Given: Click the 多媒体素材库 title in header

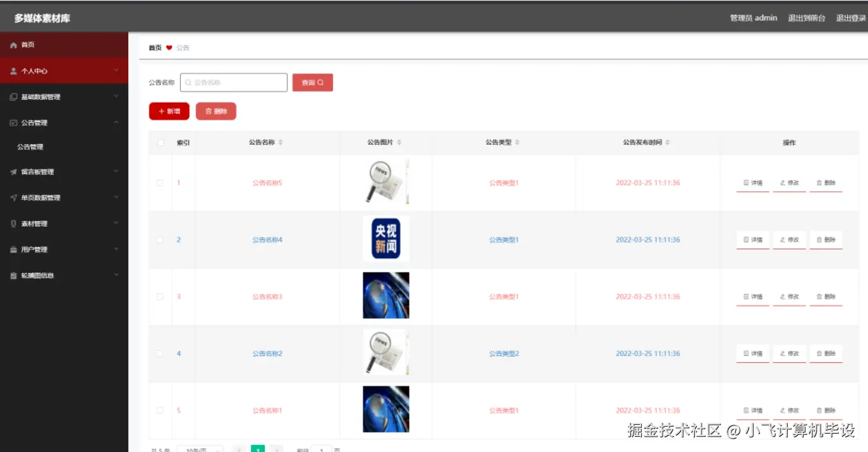Looking at the screenshot, I should click(42, 18).
